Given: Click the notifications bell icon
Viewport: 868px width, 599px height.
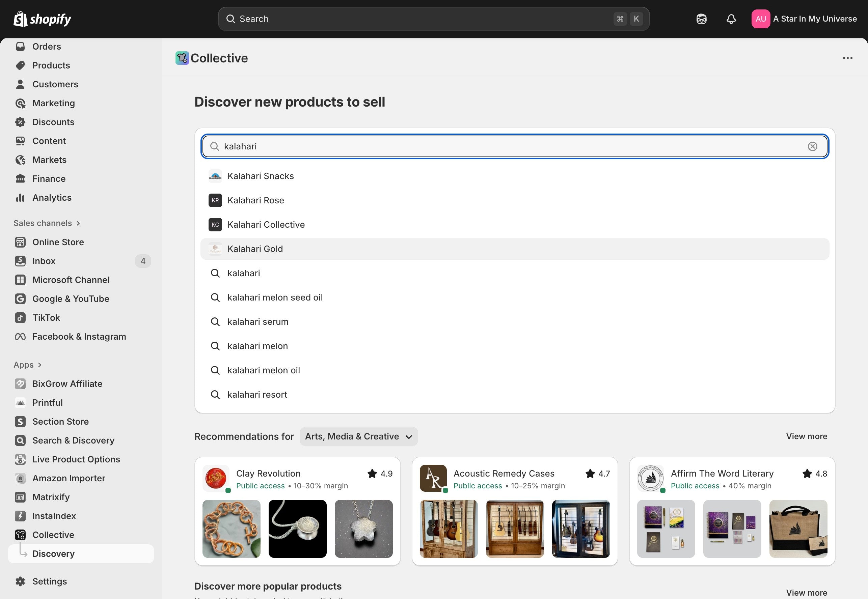Looking at the screenshot, I should pyautogui.click(x=731, y=19).
